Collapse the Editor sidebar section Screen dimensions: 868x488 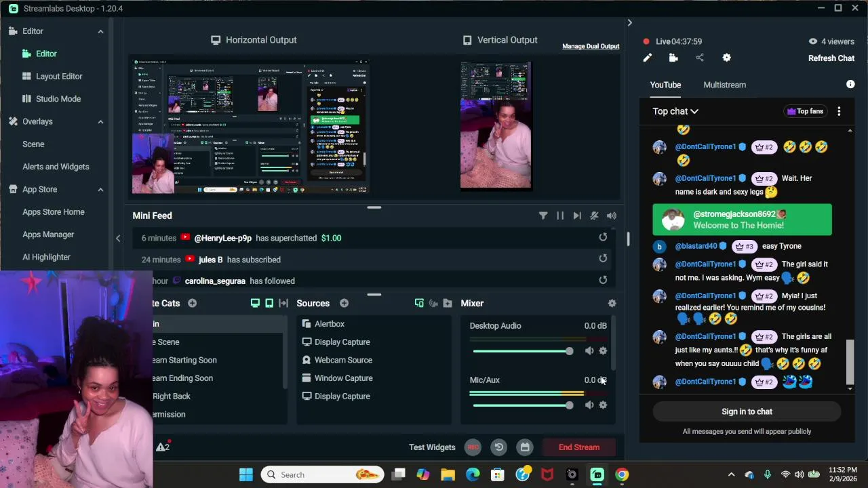pos(100,31)
